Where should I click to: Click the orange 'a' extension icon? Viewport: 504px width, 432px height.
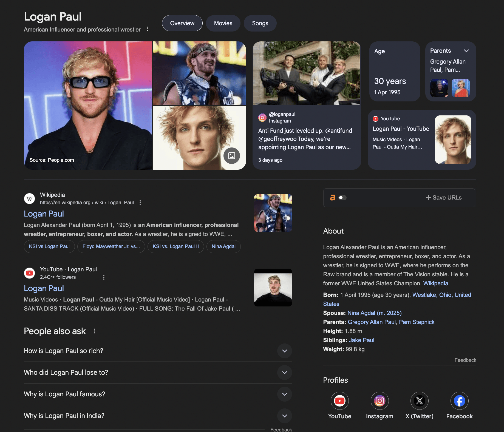coord(333,198)
